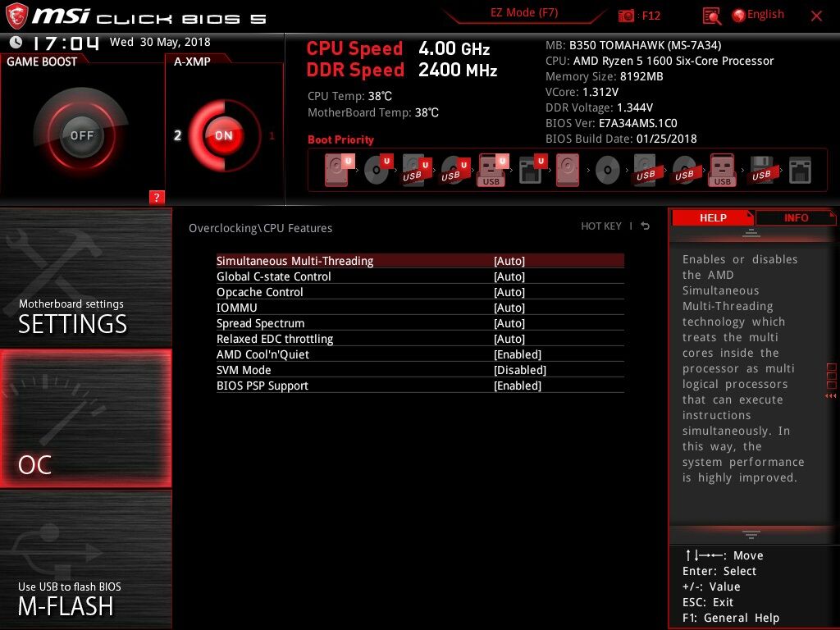The width and height of the screenshot is (840, 630).
Task: Open Opcache Control [Auto] value
Action: (509, 292)
